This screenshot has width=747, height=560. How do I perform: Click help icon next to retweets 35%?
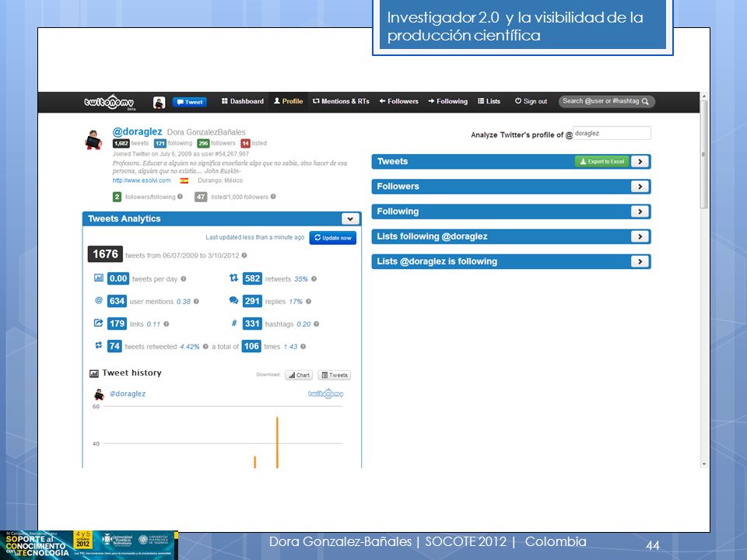tap(314, 279)
